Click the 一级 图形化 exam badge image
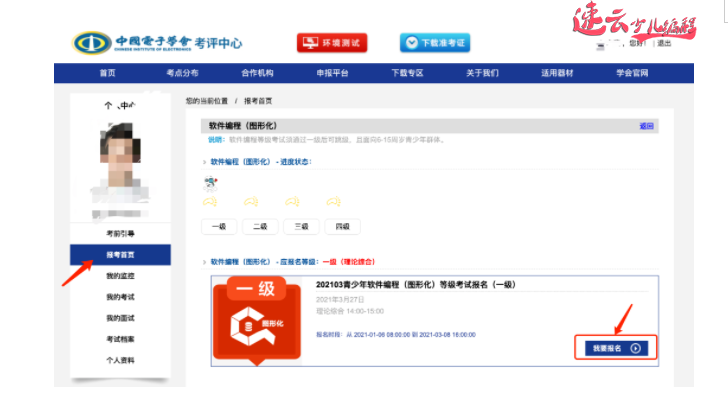The image size is (728, 403). 257,321
